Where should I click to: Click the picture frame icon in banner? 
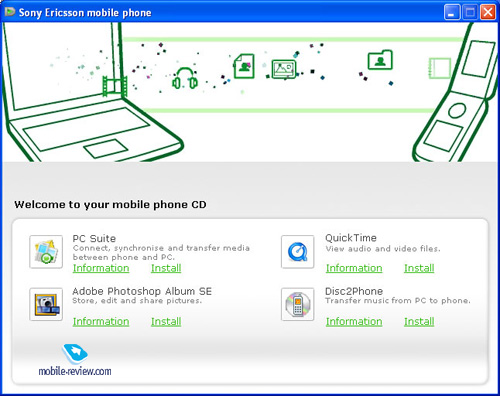tap(284, 69)
